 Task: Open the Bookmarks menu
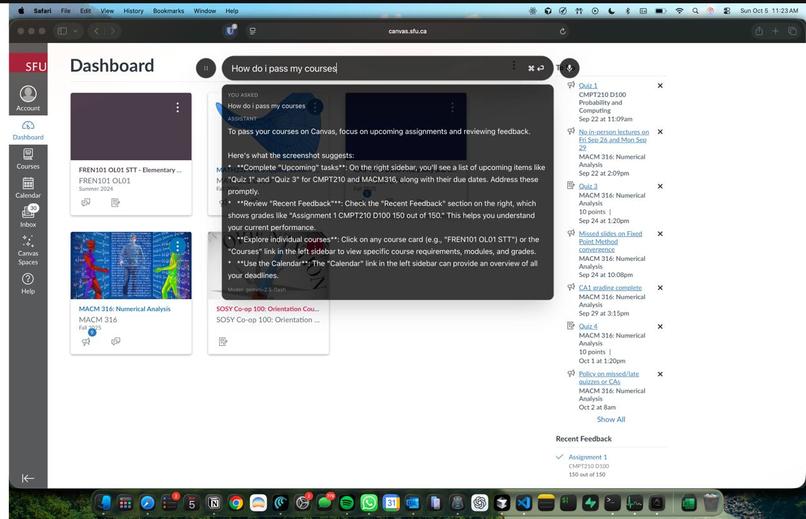168,11
